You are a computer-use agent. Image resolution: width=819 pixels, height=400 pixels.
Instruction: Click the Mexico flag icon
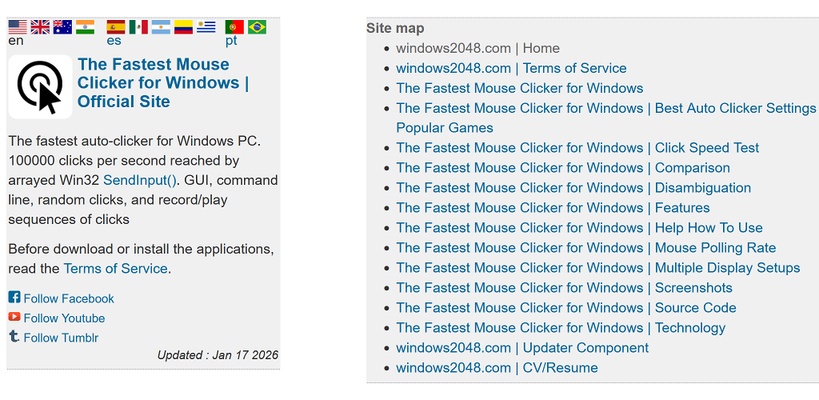point(138,27)
